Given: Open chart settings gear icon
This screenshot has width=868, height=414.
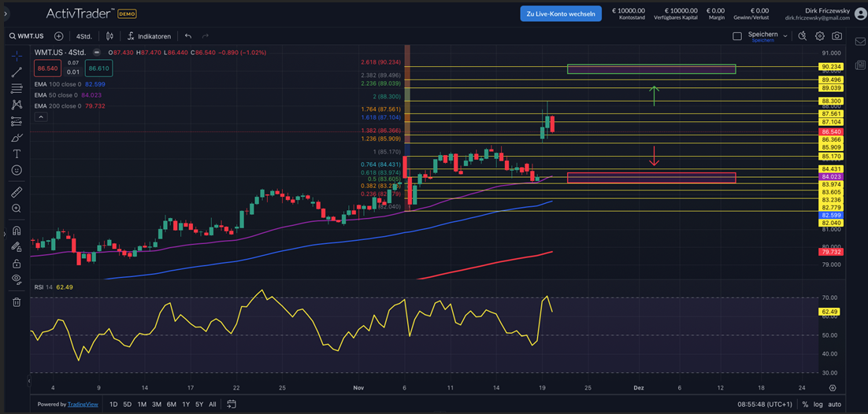Looking at the screenshot, I should [820, 36].
